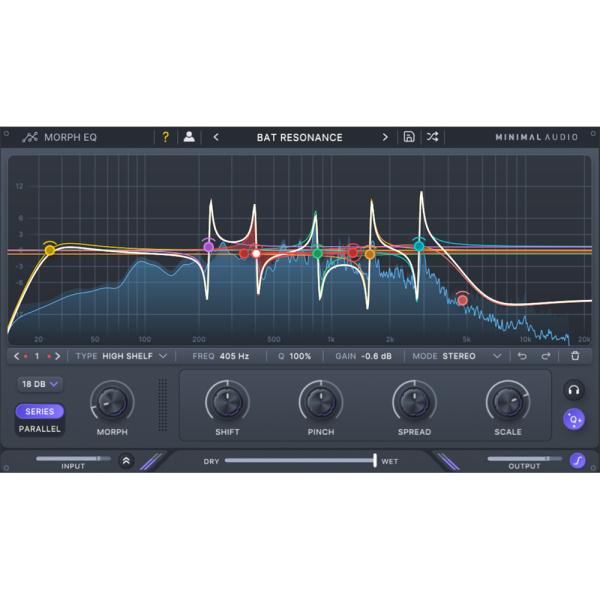Select the red node near 1.3k
Viewport: 600px width, 600px height.
(353, 253)
